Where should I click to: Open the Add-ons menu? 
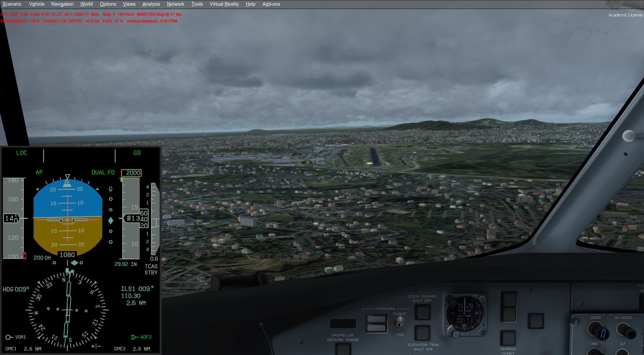pos(271,4)
